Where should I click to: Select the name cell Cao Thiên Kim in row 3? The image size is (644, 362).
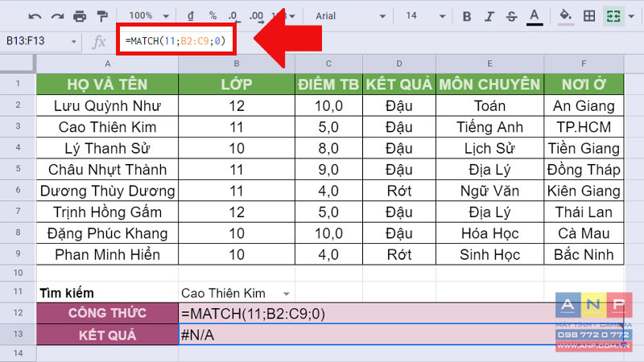coord(107,127)
